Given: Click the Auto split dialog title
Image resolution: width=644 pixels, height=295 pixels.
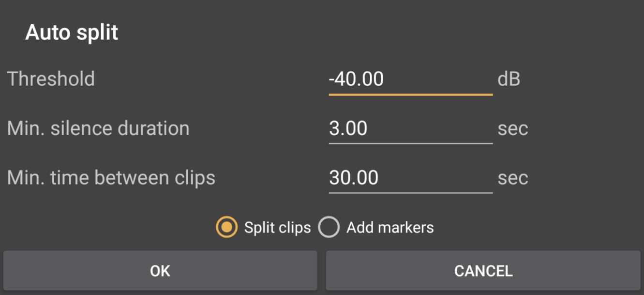Looking at the screenshot, I should (x=72, y=33).
